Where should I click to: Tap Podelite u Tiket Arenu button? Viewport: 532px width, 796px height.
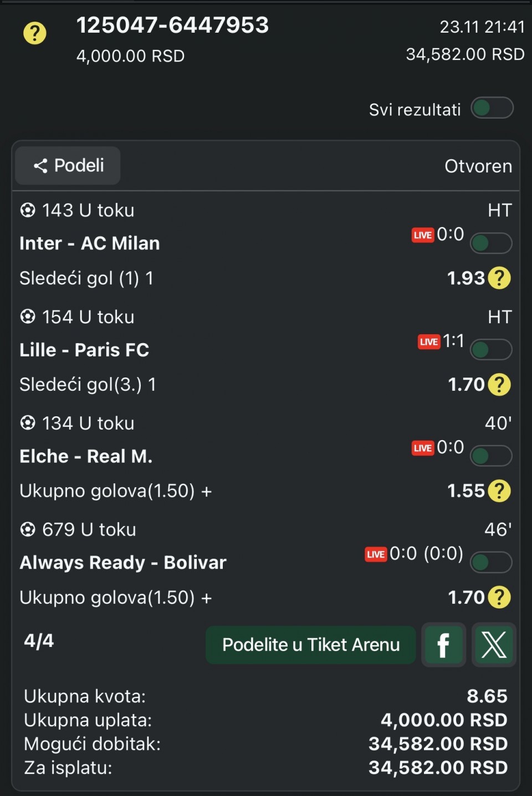310,645
